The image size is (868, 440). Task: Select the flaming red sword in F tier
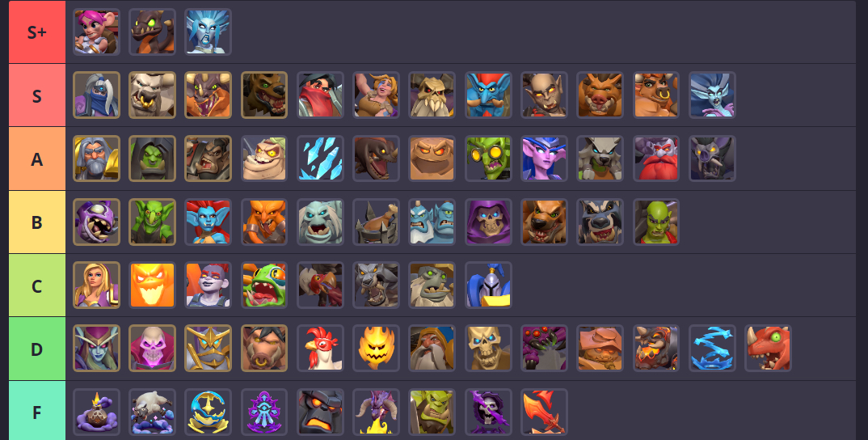[544, 412]
